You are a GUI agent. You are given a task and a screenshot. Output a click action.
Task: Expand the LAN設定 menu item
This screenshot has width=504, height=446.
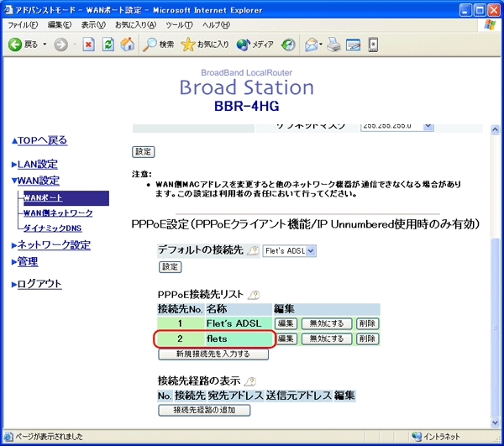tap(37, 164)
